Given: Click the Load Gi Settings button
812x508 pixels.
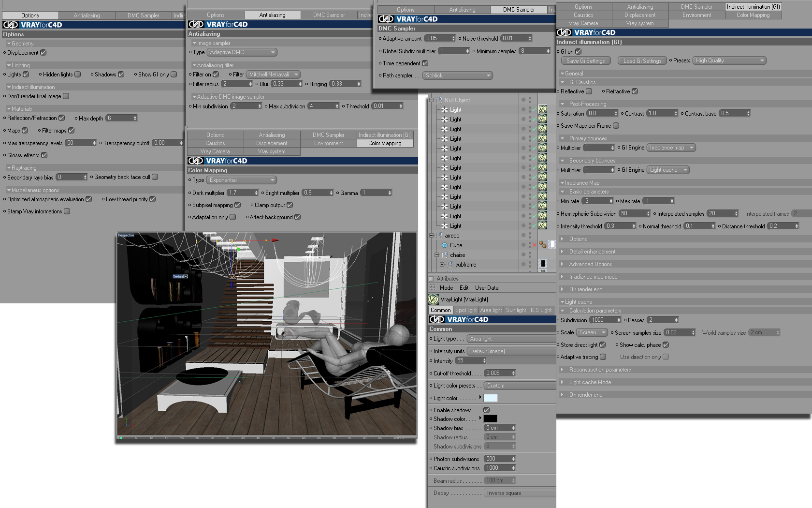Looking at the screenshot, I should [642, 61].
